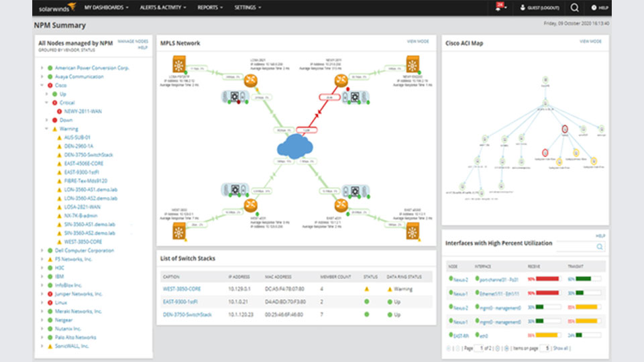
Task: Click the warning status icon for WEST-3850-CORE switch stack
Action: click(367, 289)
